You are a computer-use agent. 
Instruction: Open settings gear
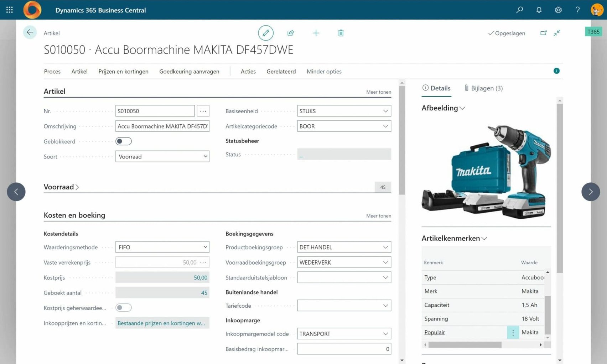point(558,10)
